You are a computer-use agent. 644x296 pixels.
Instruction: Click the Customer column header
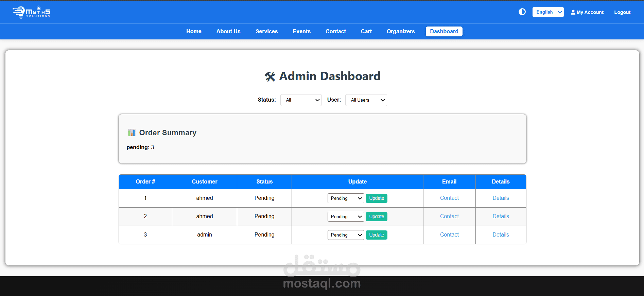205,181
